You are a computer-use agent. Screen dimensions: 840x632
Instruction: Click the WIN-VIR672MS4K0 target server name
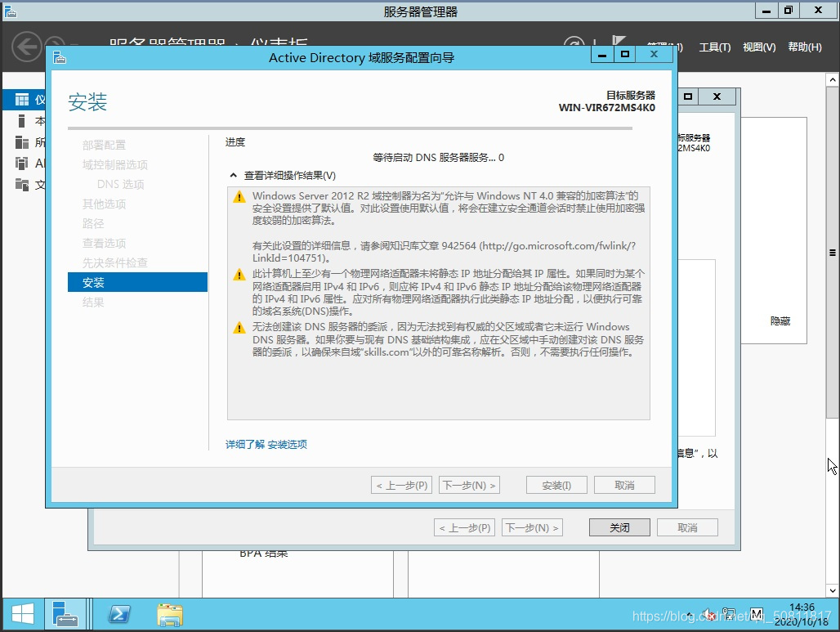click(606, 108)
